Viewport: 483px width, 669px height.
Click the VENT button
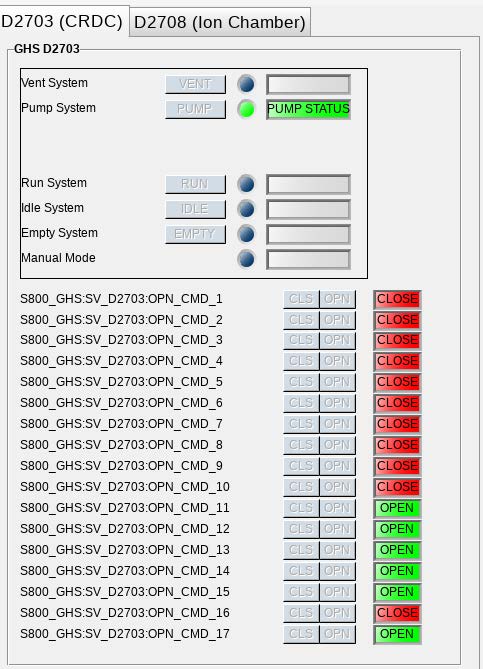[195, 84]
